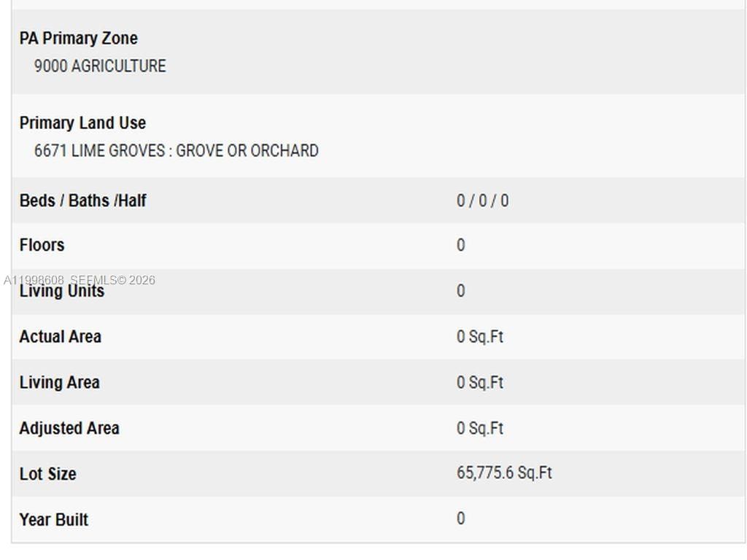The height and width of the screenshot is (560, 747).
Task: Click the Adjusted Area label
Action: click(69, 429)
